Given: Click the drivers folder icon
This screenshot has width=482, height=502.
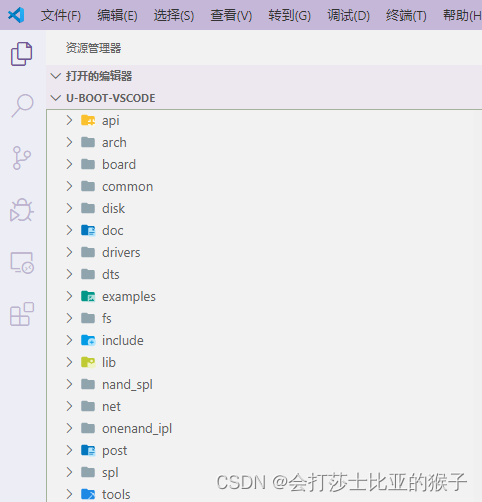Looking at the screenshot, I should pos(88,252).
